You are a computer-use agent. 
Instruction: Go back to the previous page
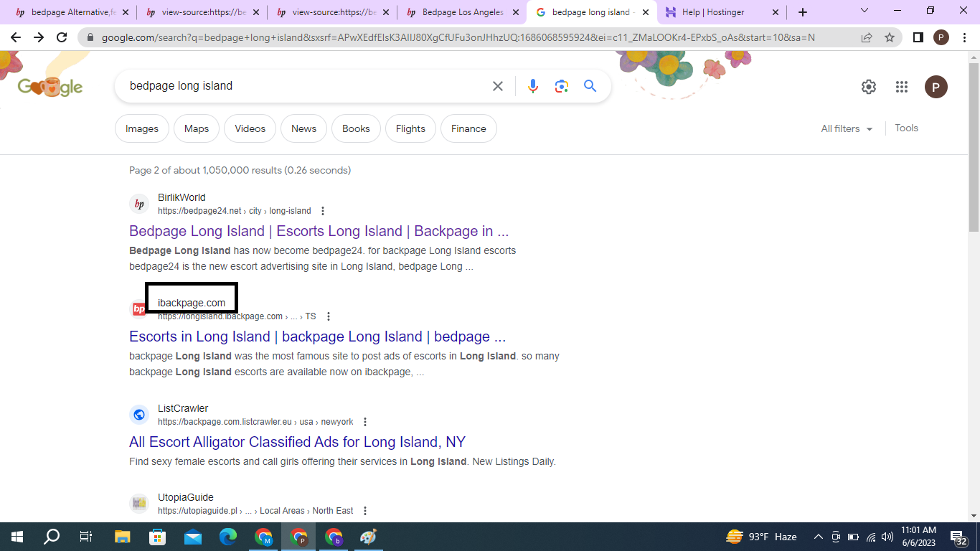[x=16, y=37]
